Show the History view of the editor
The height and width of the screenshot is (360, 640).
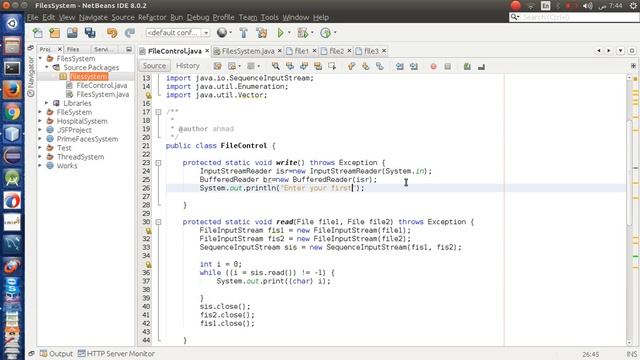pos(187,66)
